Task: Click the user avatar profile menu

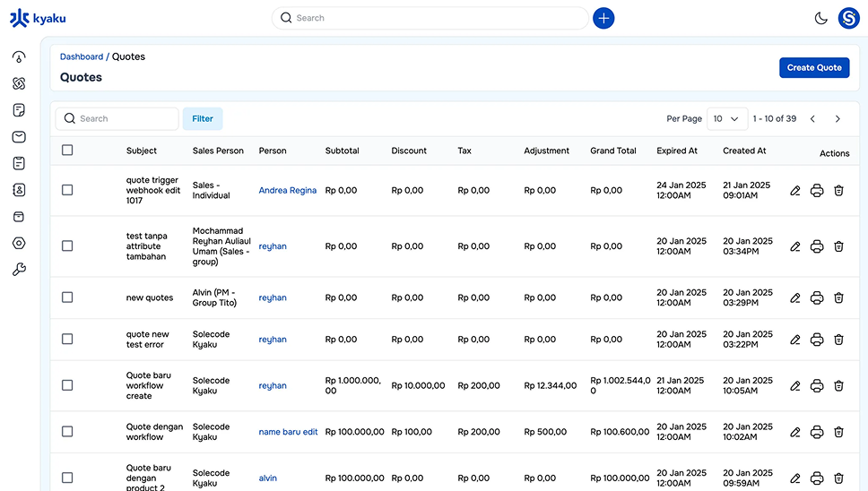Action: [848, 18]
